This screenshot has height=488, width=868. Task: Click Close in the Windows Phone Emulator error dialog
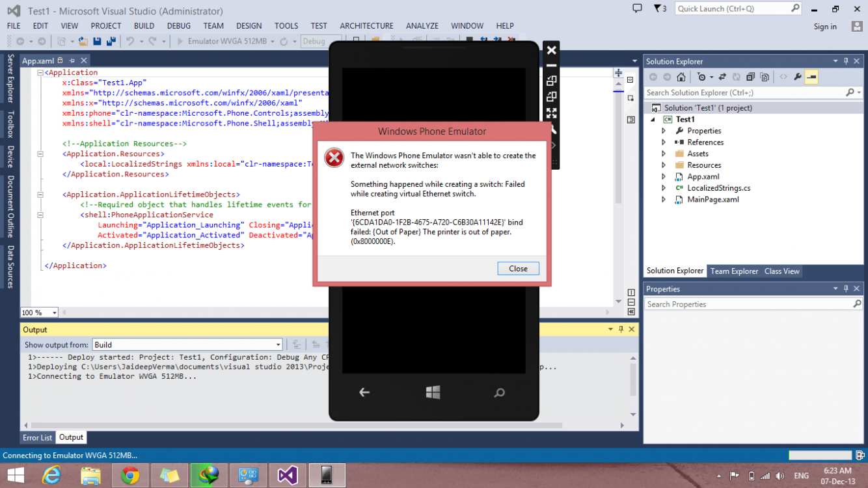[x=518, y=269]
